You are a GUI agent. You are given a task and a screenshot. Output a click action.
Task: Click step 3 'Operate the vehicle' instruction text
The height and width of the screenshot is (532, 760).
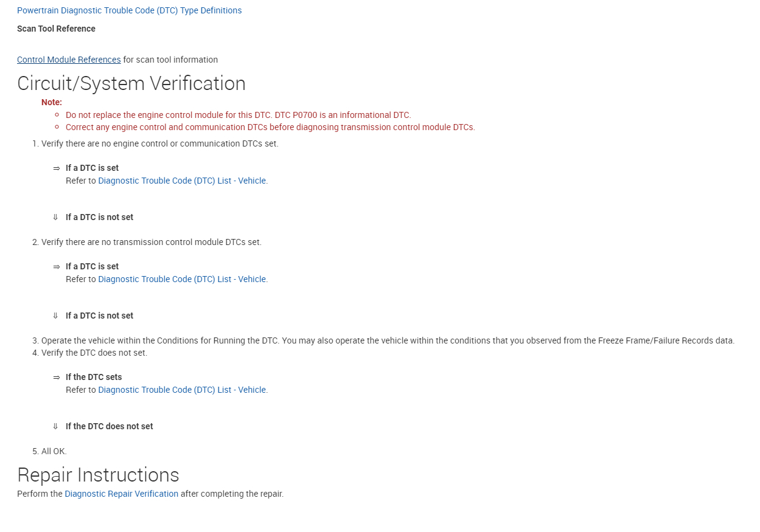[388, 340]
